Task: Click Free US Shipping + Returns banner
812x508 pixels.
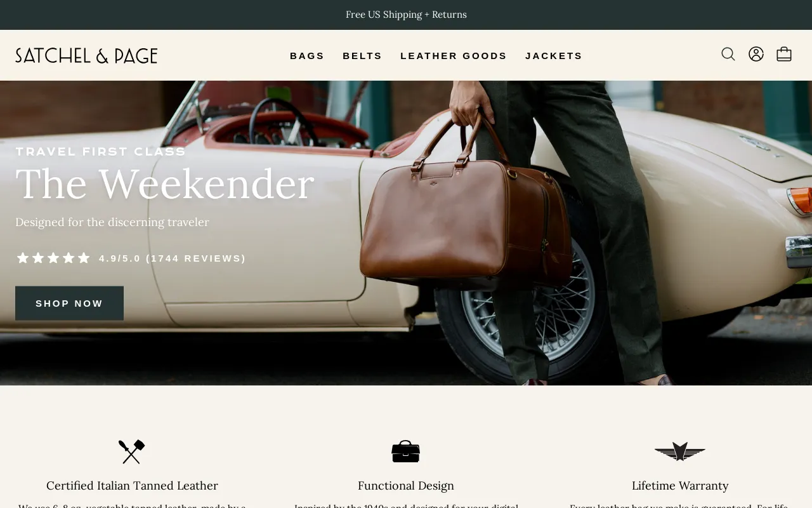Action: 406,15
